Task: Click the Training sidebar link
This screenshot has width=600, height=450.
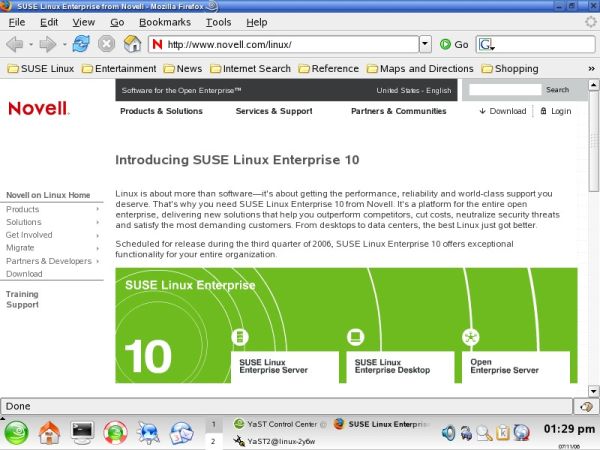Action: pyautogui.click(x=22, y=294)
